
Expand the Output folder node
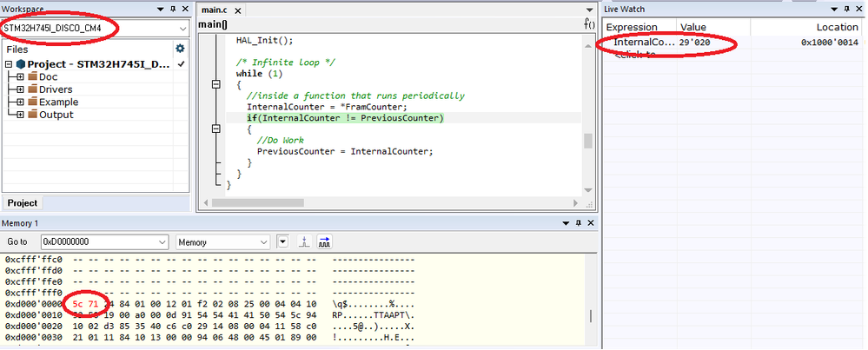coord(20,115)
